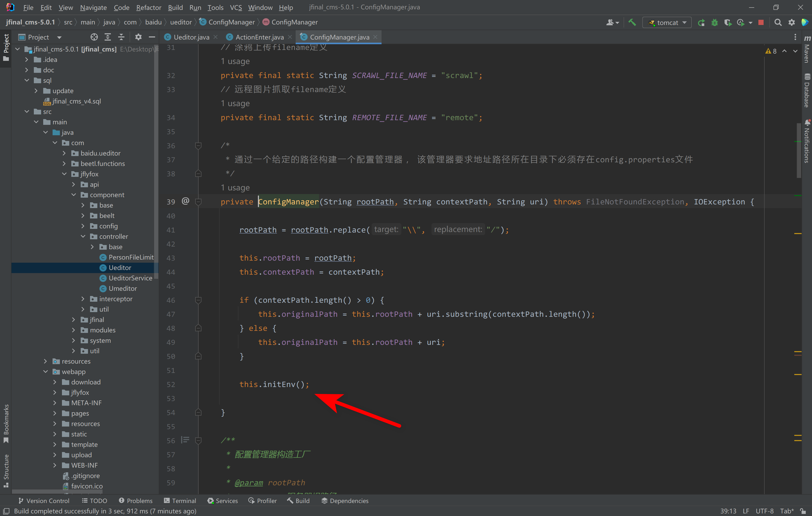The width and height of the screenshot is (812, 516).
Task: Click Select Opened File target icon
Action: tap(94, 37)
